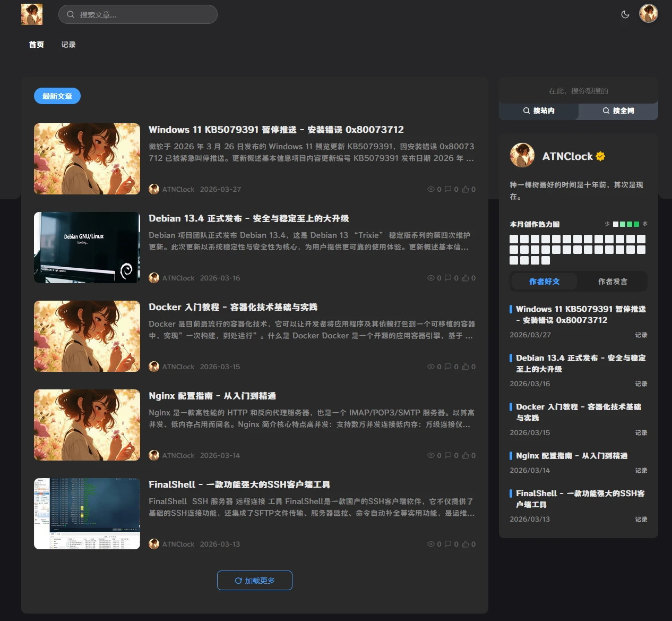Open sidebar Nginx 配置指南 post link
The height and width of the screenshot is (621, 672).
572,456
